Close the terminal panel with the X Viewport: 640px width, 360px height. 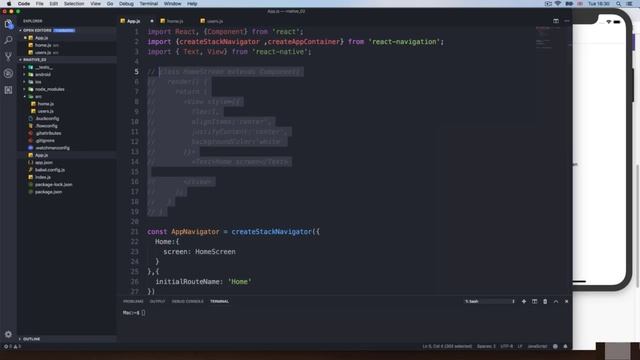pos(567,302)
